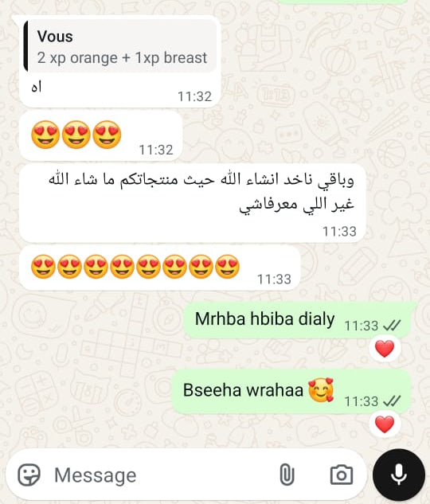The height and width of the screenshot is (504, 430).
Task: Open quoted reply 2 xp orange + 1xp breast
Action: point(120,46)
